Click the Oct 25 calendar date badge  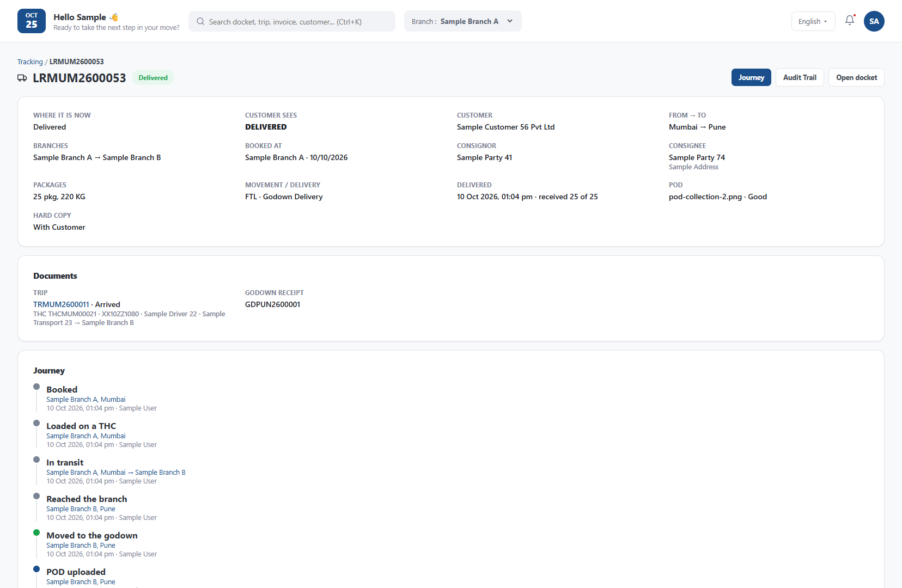click(32, 21)
